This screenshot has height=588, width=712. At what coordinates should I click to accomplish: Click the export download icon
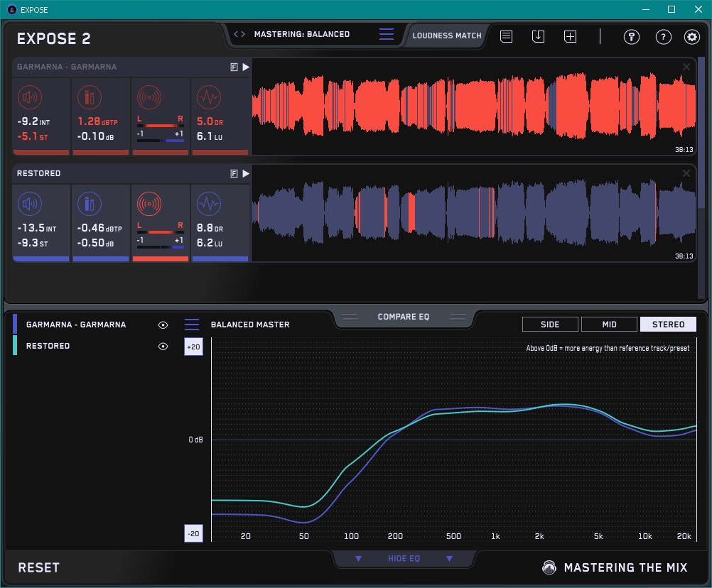[x=538, y=36]
